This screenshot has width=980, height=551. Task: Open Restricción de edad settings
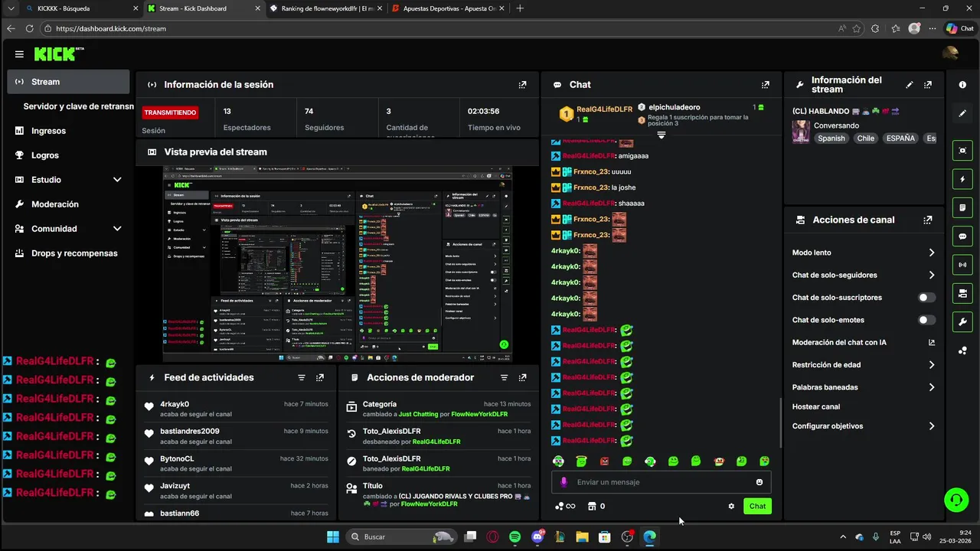pos(864,365)
